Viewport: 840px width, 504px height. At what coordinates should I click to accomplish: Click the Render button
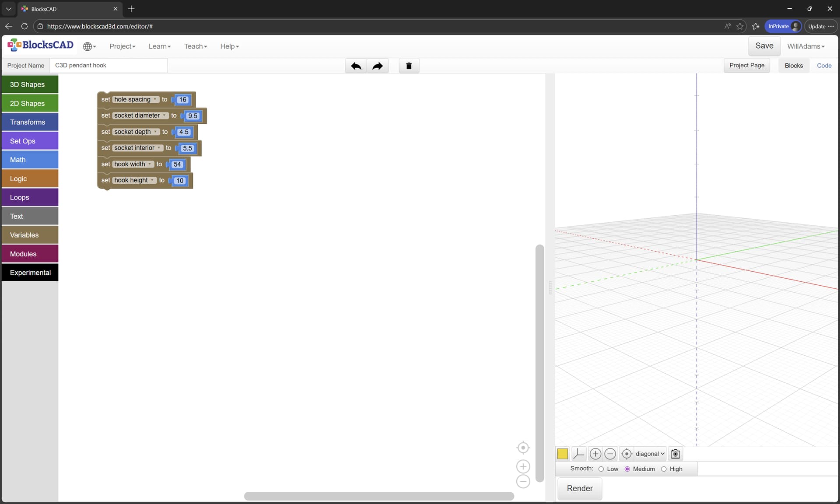tap(579, 488)
